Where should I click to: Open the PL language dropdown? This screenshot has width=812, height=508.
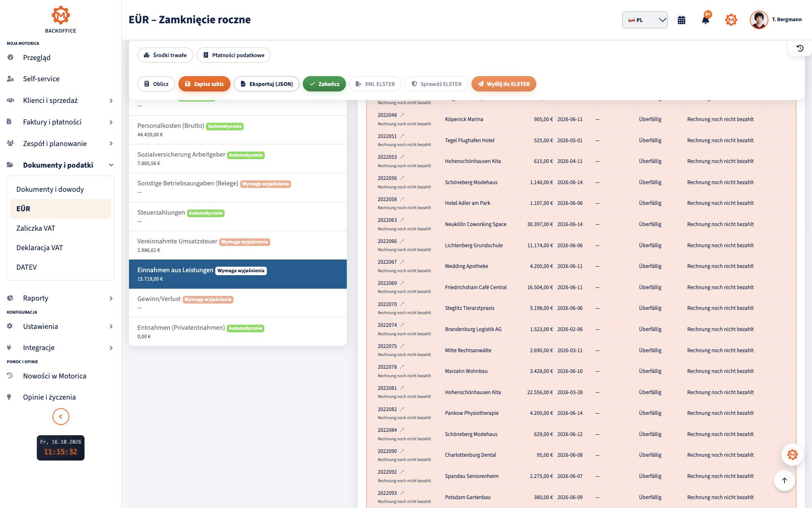pos(645,20)
